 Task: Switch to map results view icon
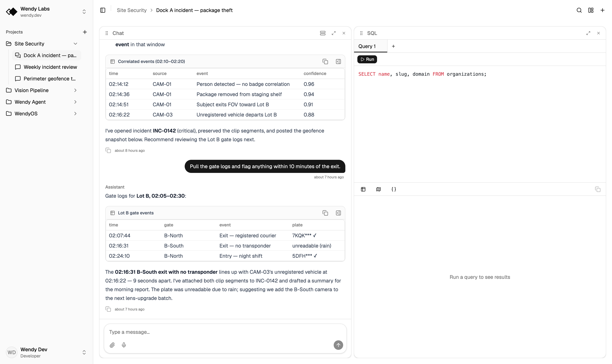tap(378, 189)
